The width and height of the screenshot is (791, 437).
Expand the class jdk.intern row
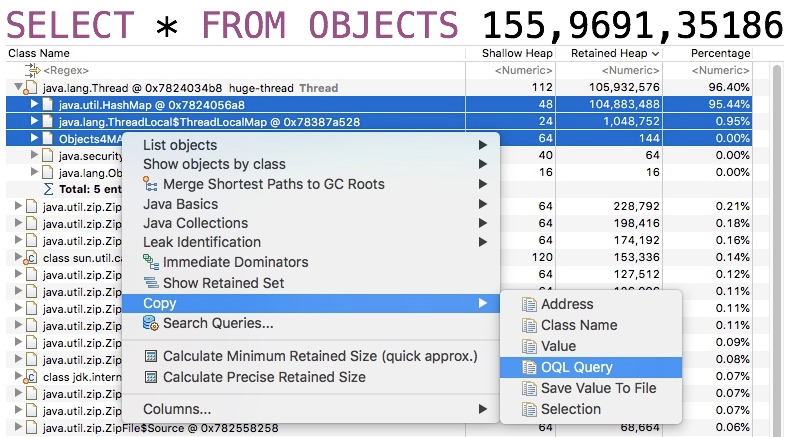tap(18, 376)
